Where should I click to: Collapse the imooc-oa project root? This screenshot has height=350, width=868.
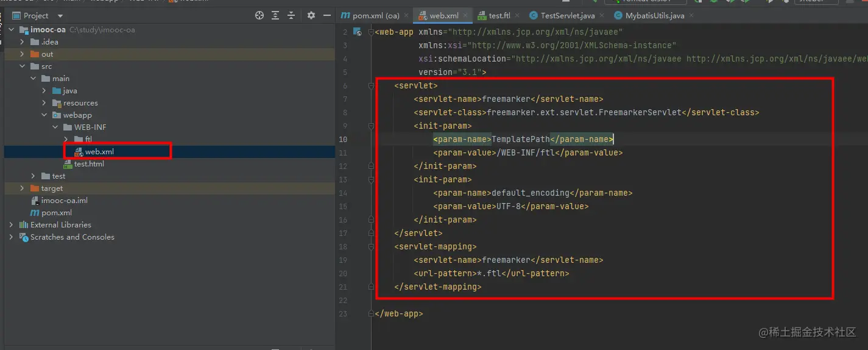(12, 30)
